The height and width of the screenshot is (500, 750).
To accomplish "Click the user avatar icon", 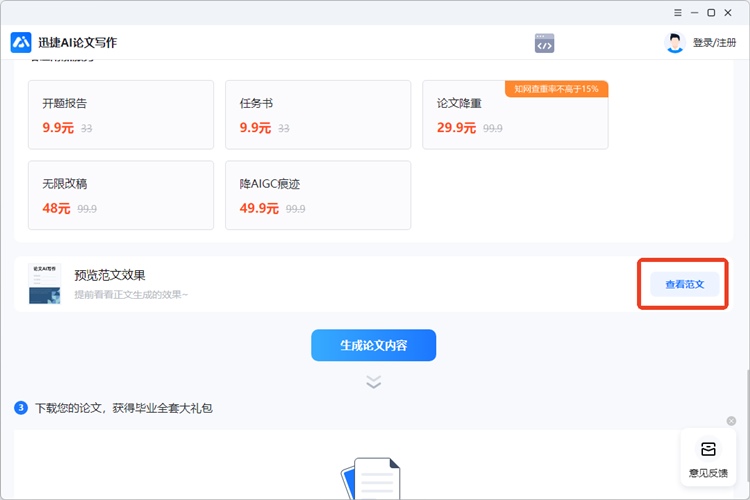I will pos(675,43).
